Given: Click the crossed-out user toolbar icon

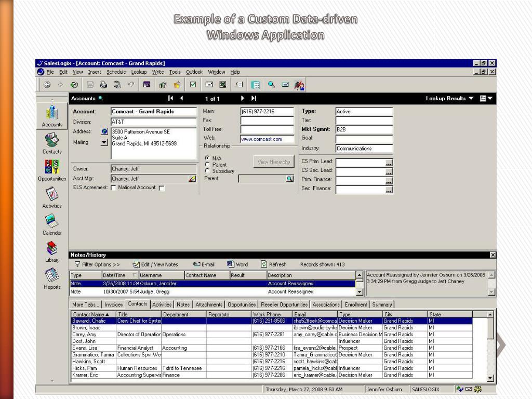Looking at the screenshot, I should [x=299, y=85].
